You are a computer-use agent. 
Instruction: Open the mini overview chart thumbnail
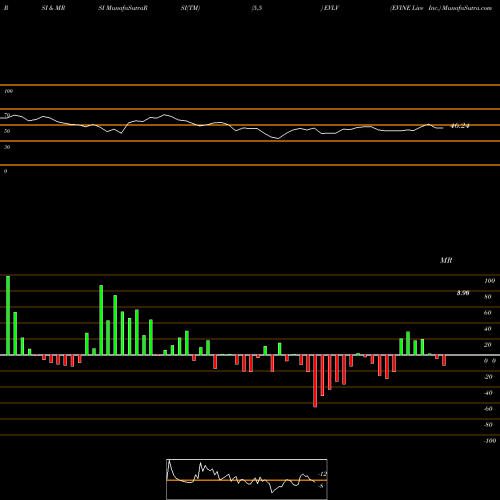[x=247, y=479]
